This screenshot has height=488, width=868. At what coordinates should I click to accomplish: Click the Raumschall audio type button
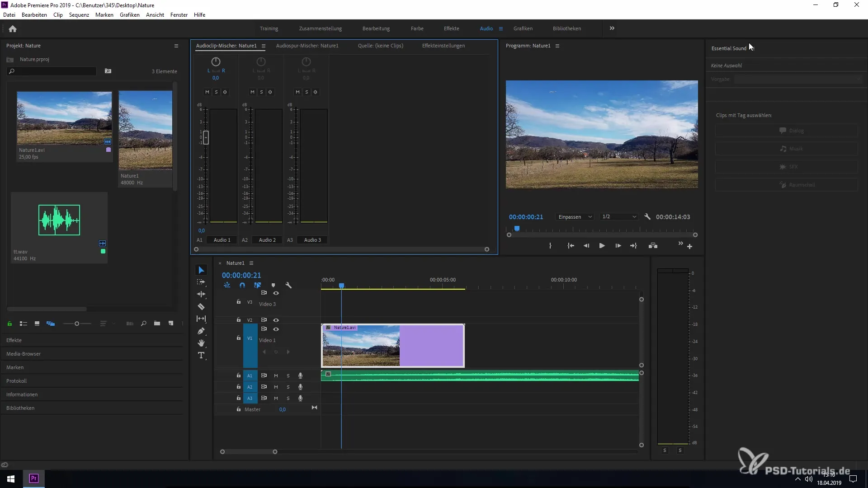tap(786, 185)
